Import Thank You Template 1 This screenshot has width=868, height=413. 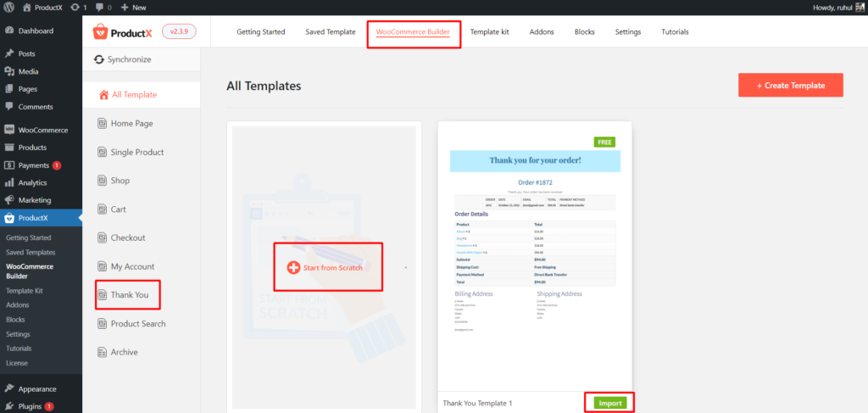pos(610,404)
